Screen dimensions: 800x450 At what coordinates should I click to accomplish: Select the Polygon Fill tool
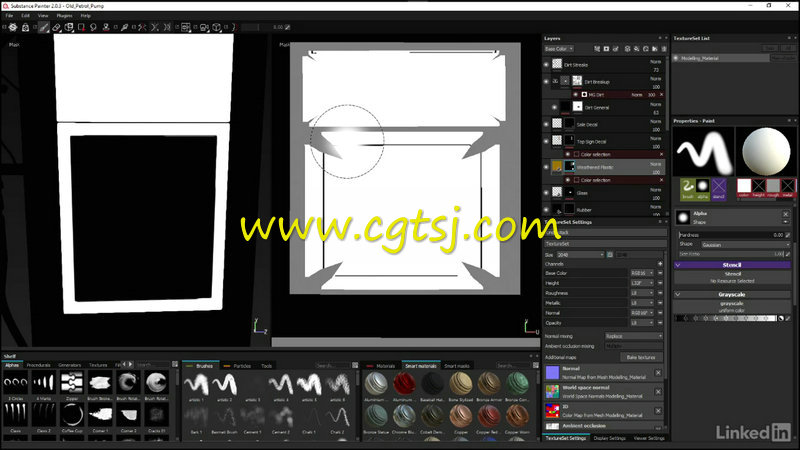(x=81, y=27)
